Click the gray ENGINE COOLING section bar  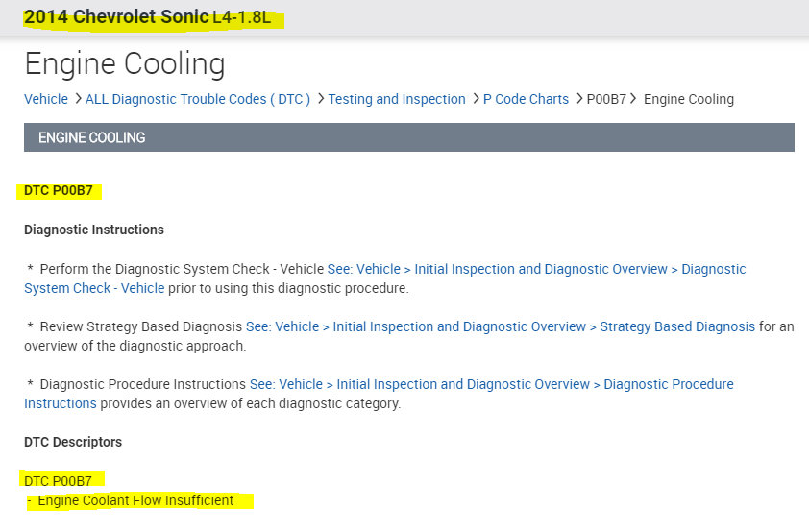[x=408, y=137]
